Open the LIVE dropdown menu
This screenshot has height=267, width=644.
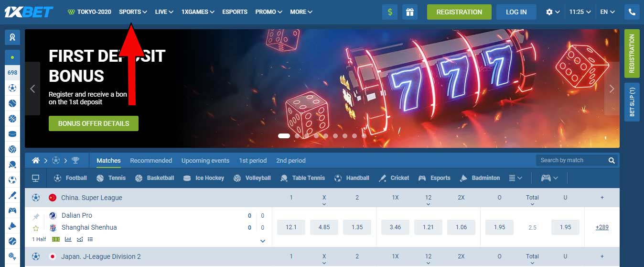[x=164, y=12]
